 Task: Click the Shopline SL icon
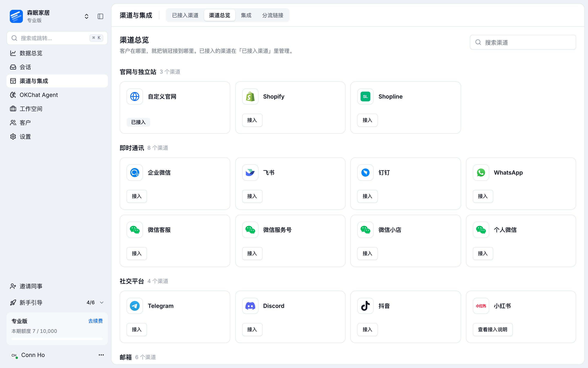tap(365, 96)
